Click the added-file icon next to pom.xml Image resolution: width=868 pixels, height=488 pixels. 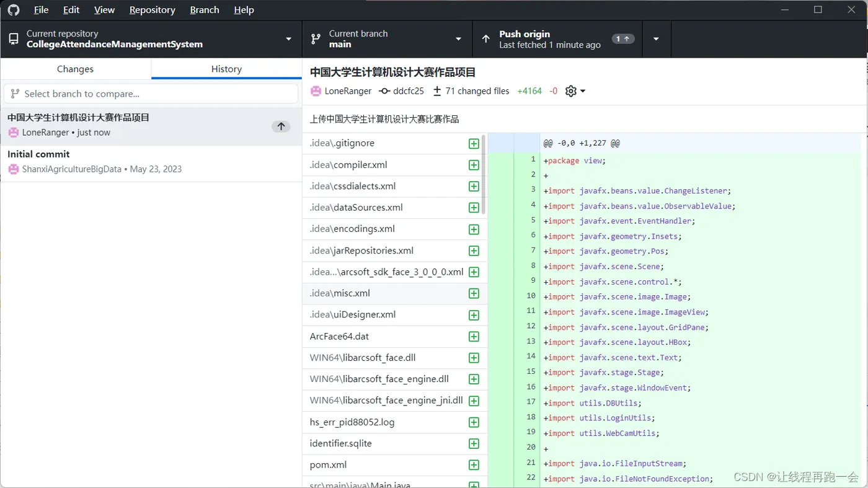(x=474, y=465)
